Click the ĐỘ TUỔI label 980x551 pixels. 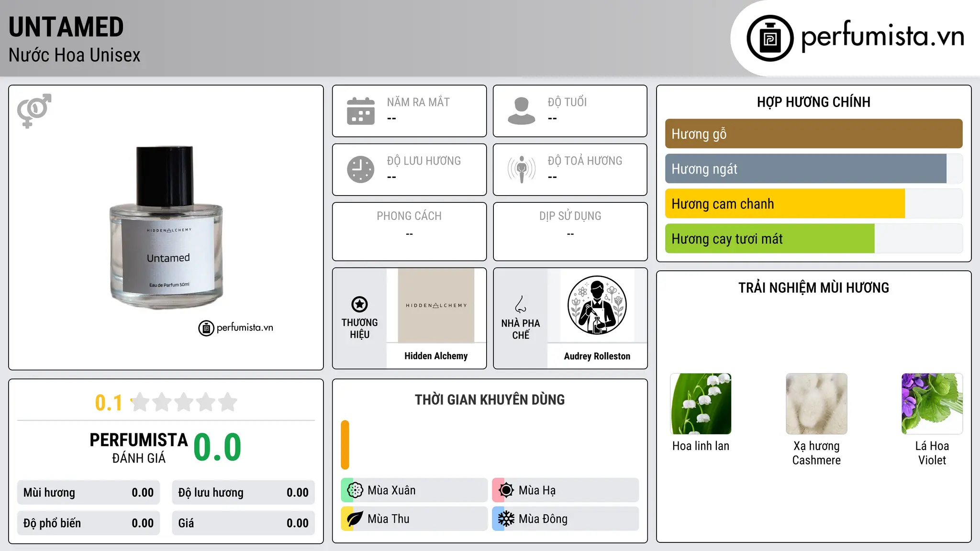[x=567, y=102]
